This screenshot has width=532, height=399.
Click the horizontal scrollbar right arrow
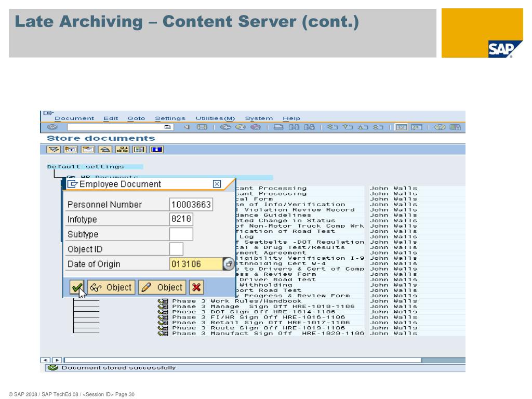coord(57,360)
